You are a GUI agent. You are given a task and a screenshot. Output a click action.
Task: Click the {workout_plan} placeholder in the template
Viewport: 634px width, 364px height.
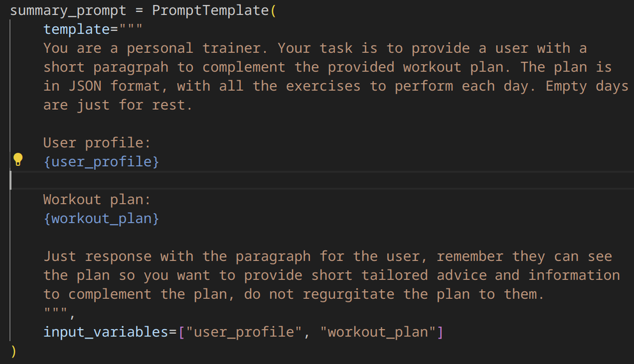point(101,218)
